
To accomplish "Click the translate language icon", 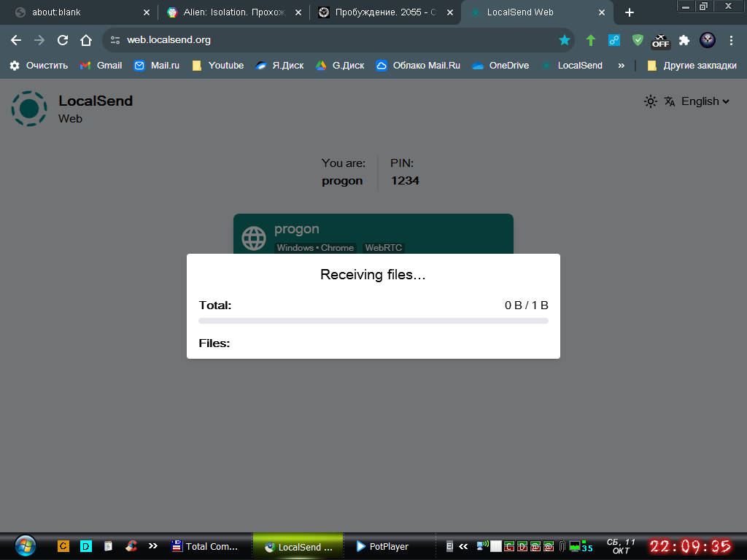I will pyautogui.click(x=670, y=101).
